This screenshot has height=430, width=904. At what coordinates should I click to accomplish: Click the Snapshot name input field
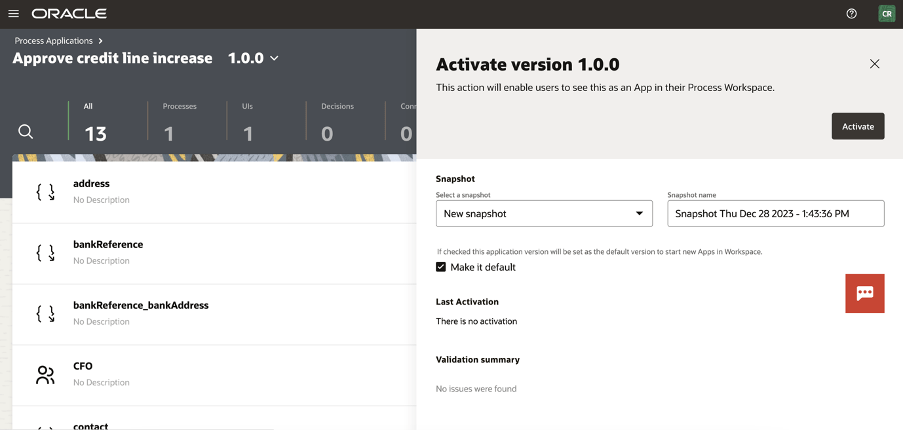pyautogui.click(x=775, y=214)
